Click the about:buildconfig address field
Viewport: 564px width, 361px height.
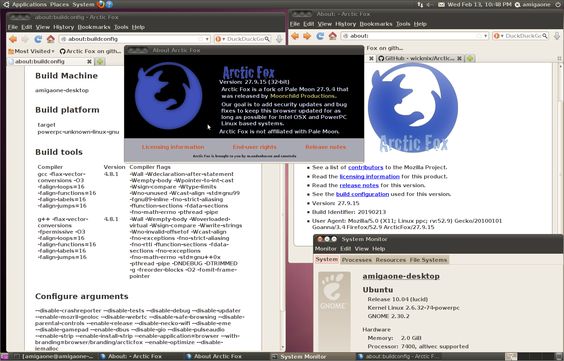tap(133, 39)
